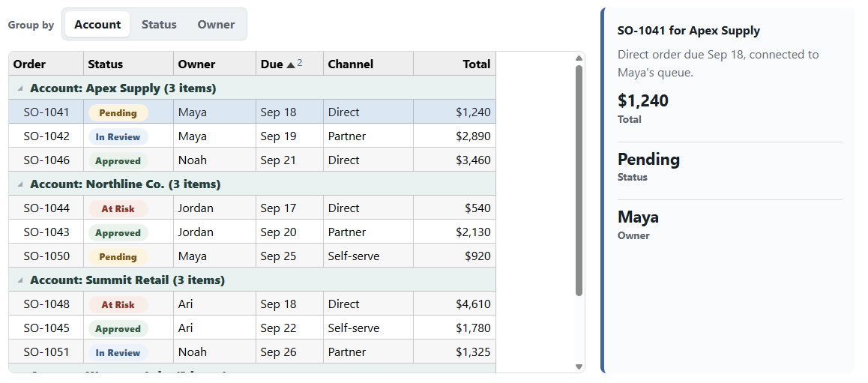Click Approved badge in SO-1043 row

(118, 232)
